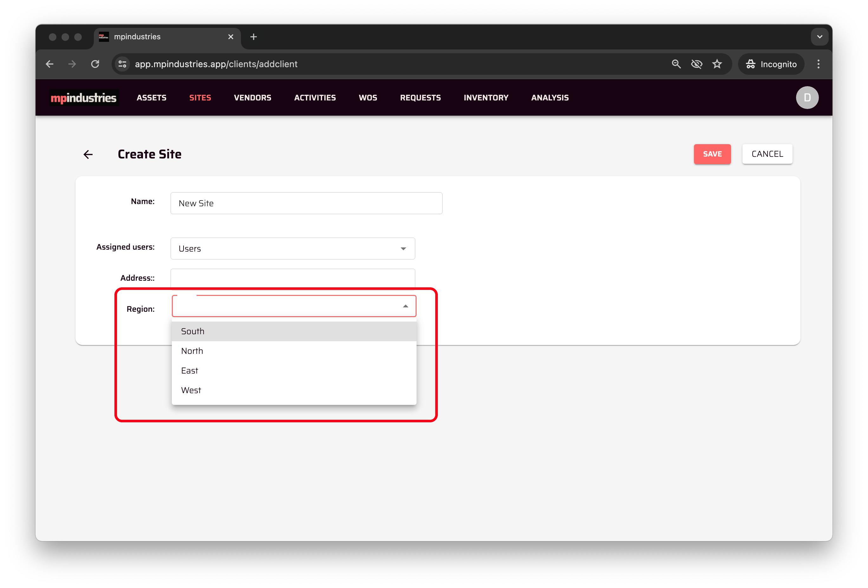Click the SAVE button

coord(712,154)
